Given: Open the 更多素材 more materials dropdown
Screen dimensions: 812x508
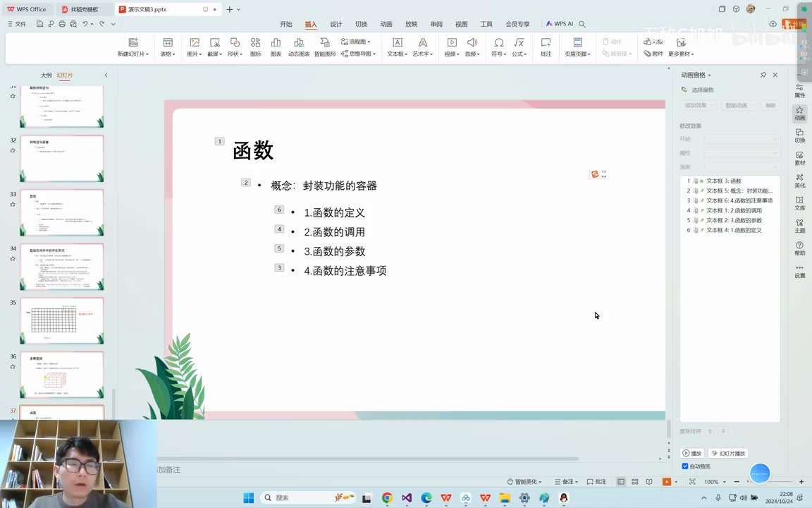Looking at the screenshot, I should 681,54.
